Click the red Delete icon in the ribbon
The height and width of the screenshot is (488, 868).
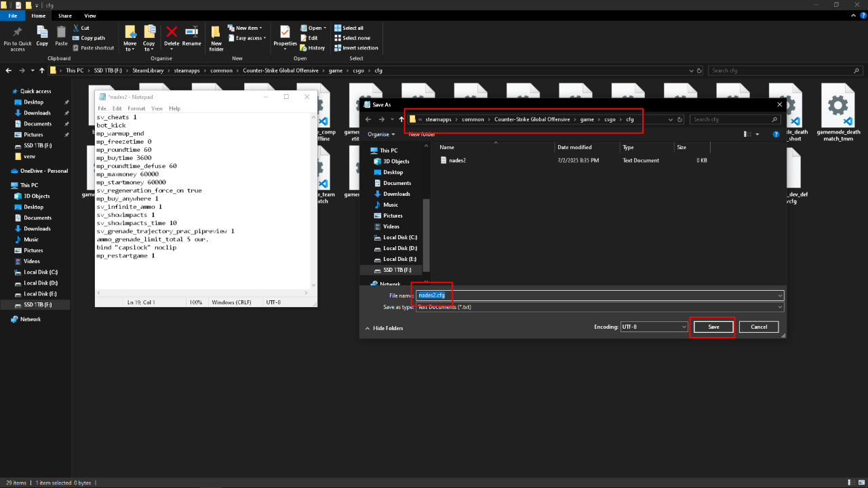click(x=172, y=31)
